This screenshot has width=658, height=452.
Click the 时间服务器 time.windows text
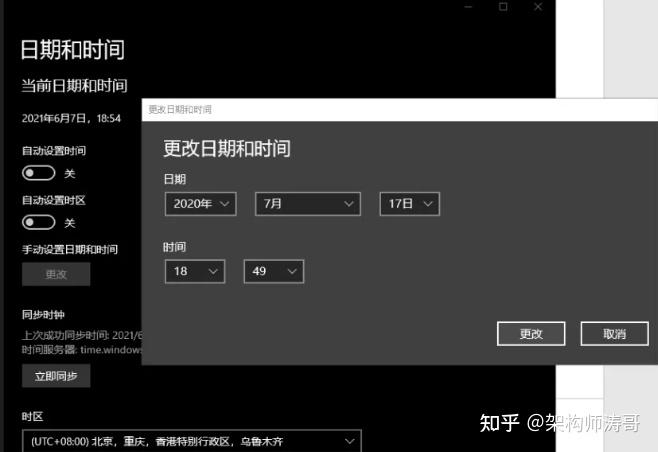(82, 350)
